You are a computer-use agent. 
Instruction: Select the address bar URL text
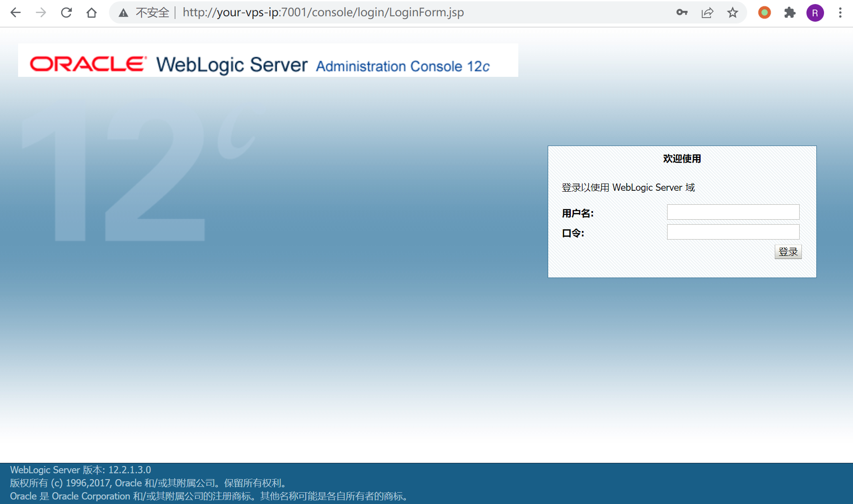[323, 13]
